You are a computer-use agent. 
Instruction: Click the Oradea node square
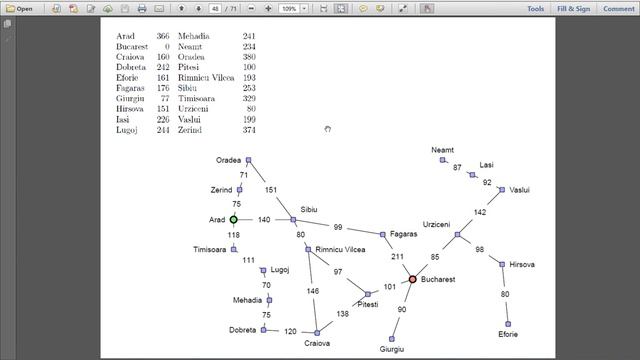[x=248, y=160]
